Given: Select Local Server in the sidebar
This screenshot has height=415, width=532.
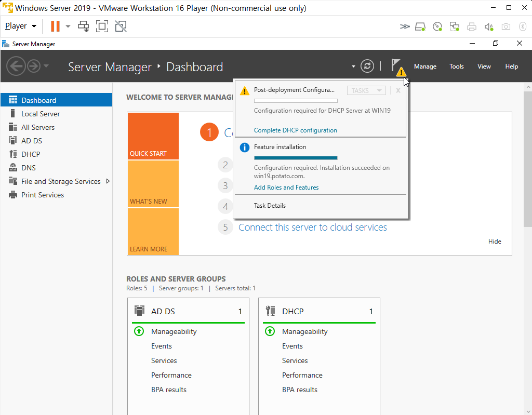Looking at the screenshot, I should (56, 114).
